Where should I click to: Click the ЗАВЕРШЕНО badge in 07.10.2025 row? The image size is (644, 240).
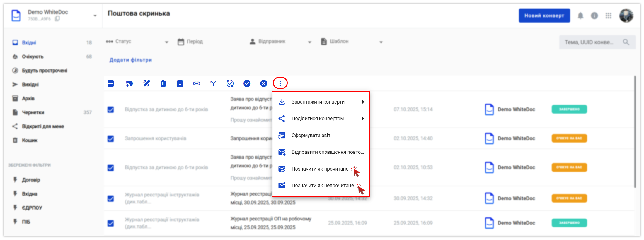[569, 109]
